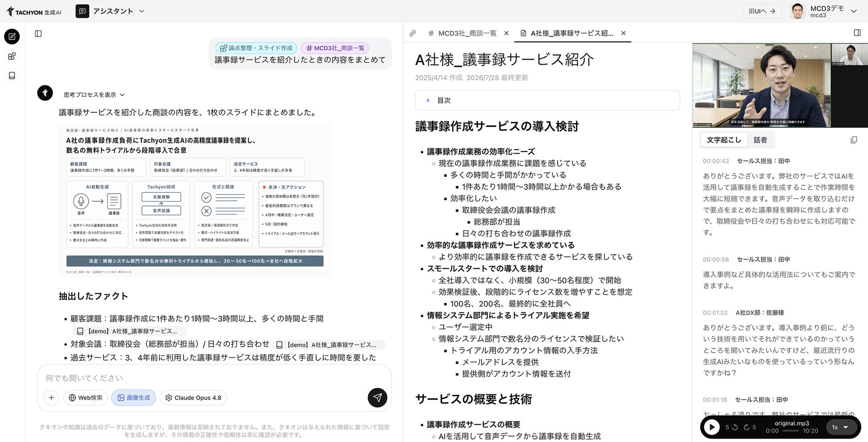The width and height of the screenshot is (868, 442).
Task: Click the bullet メールアドレスを提供
Action: (x=500, y=362)
